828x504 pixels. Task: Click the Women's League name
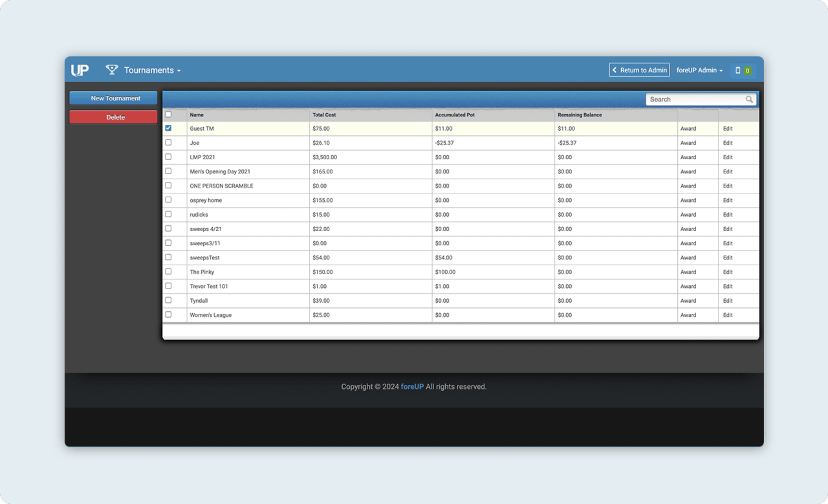[210, 315]
